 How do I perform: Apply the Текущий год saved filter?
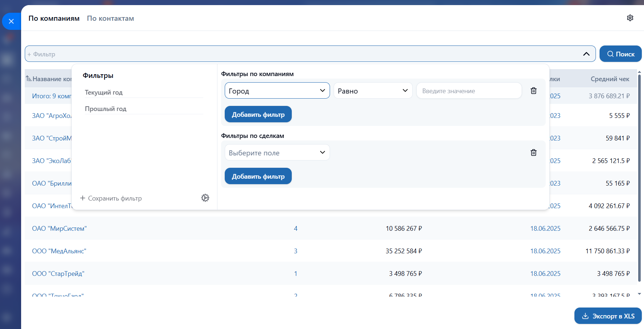[x=104, y=92]
